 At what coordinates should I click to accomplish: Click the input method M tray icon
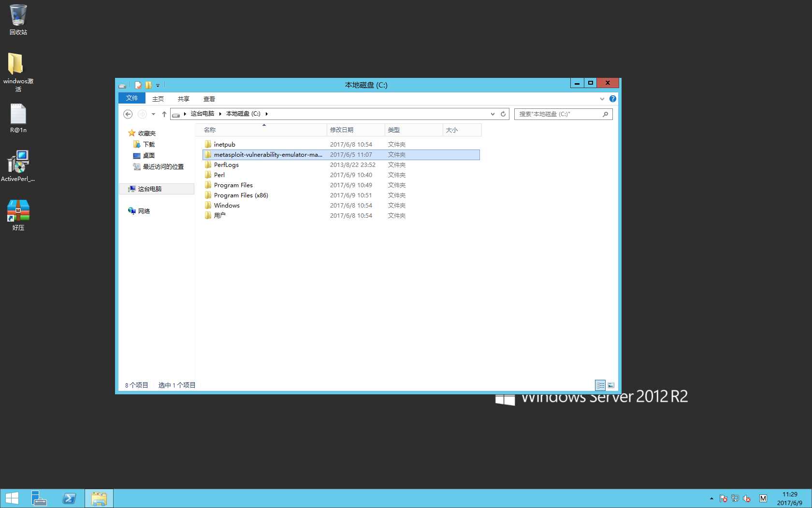pyautogui.click(x=763, y=498)
